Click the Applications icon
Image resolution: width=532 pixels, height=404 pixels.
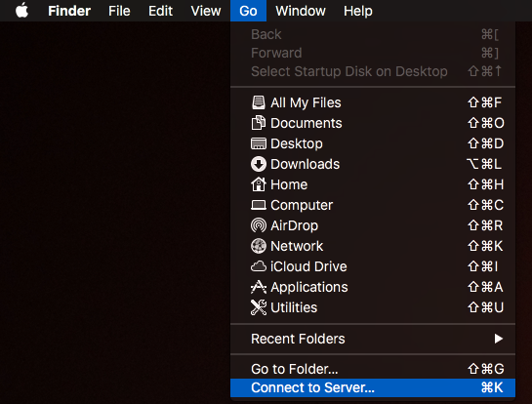pos(259,287)
